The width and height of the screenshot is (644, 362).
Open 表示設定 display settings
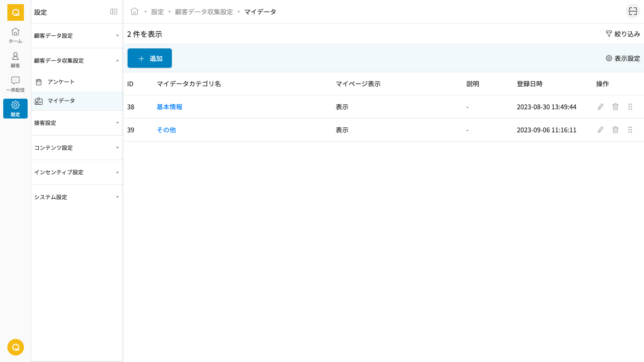pyautogui.click(x=622, y=59)
